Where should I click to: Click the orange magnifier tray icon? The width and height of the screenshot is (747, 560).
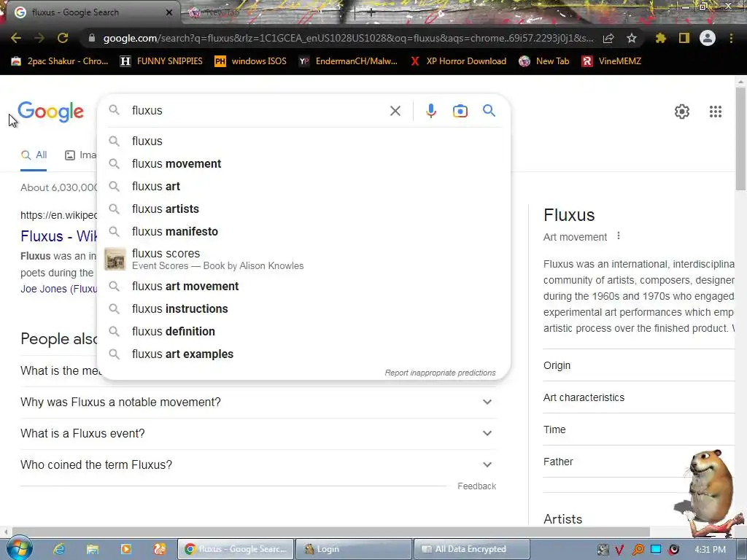638,550
